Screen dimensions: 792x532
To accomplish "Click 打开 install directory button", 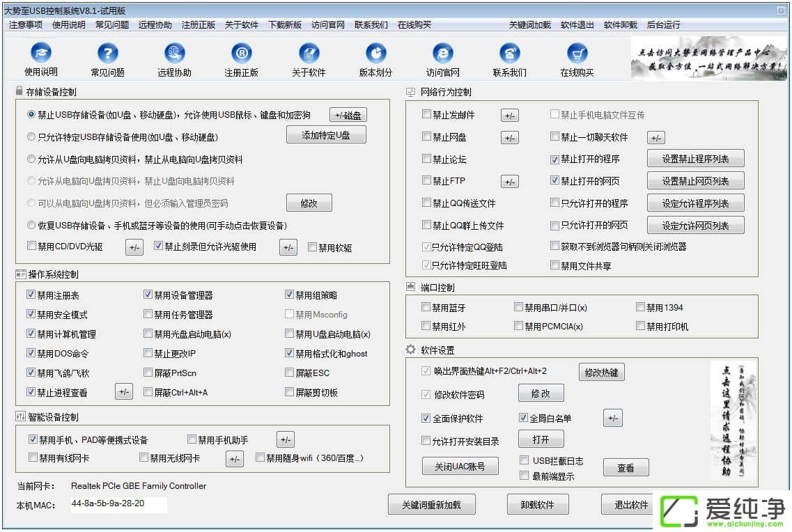I will point(541,439).
